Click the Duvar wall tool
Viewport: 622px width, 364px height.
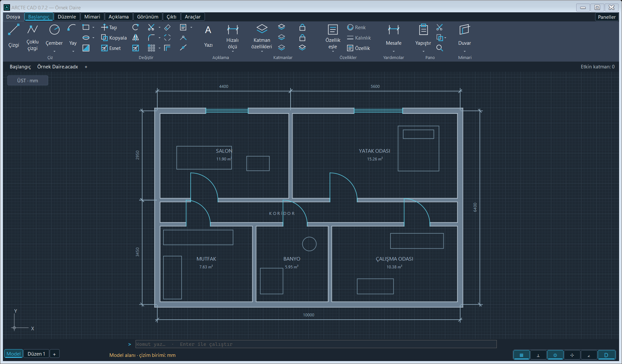pos(464,35)
